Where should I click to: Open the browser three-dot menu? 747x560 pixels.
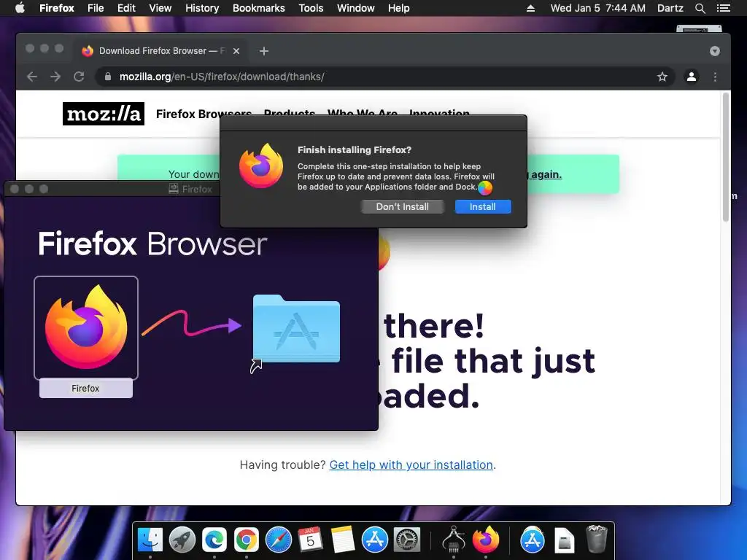click(x=715, y=77)
